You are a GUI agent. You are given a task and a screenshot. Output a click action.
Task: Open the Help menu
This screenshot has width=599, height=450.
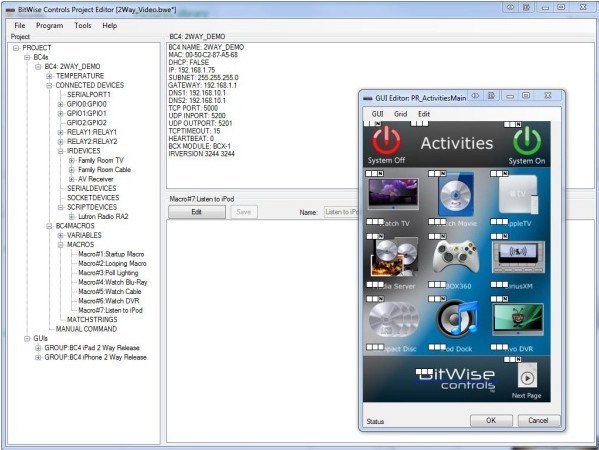click(x=110, y=25)
